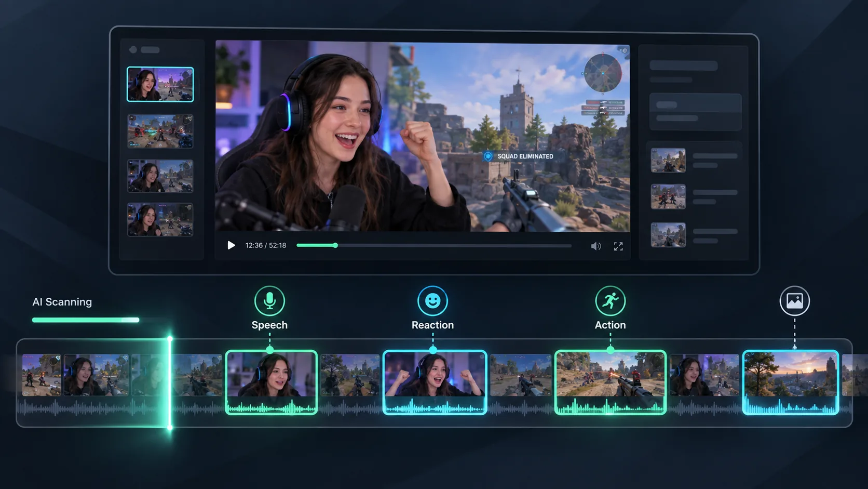This screenshot has height=489, width=868.
Task: Click the glowing scanning playhead line
Action: tap(170, 384)
